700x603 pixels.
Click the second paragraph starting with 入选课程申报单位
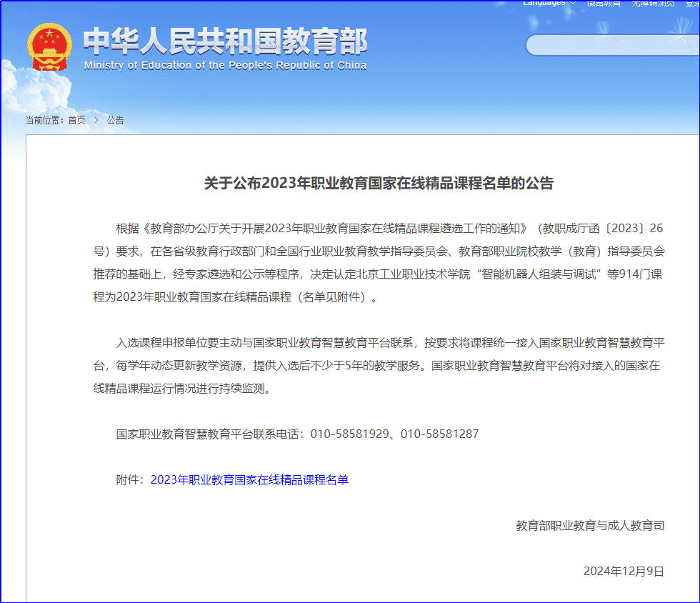click(x=379, y=365)
